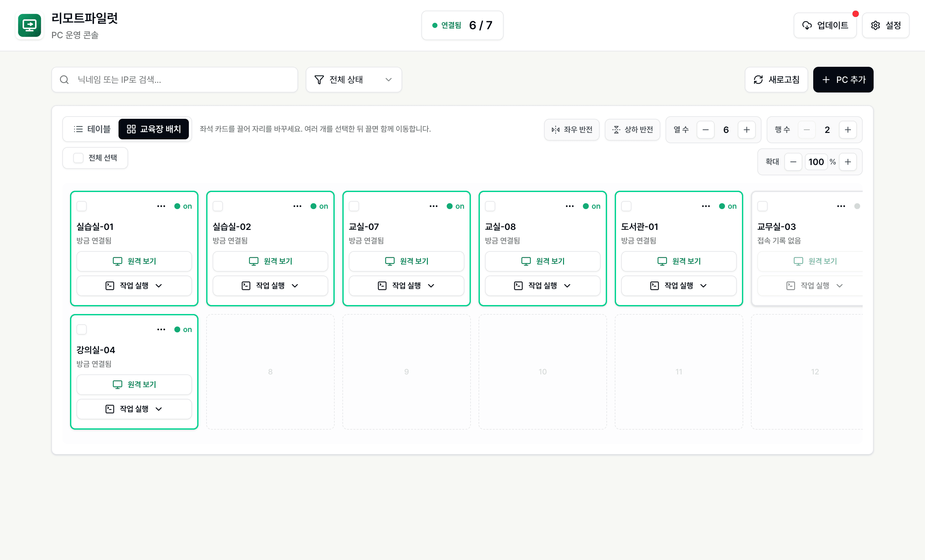Expand 작업 실행 menu for 도서관-01
This screenshot has width=925, height=560.
pyautogui.click(x=679, y=286)
